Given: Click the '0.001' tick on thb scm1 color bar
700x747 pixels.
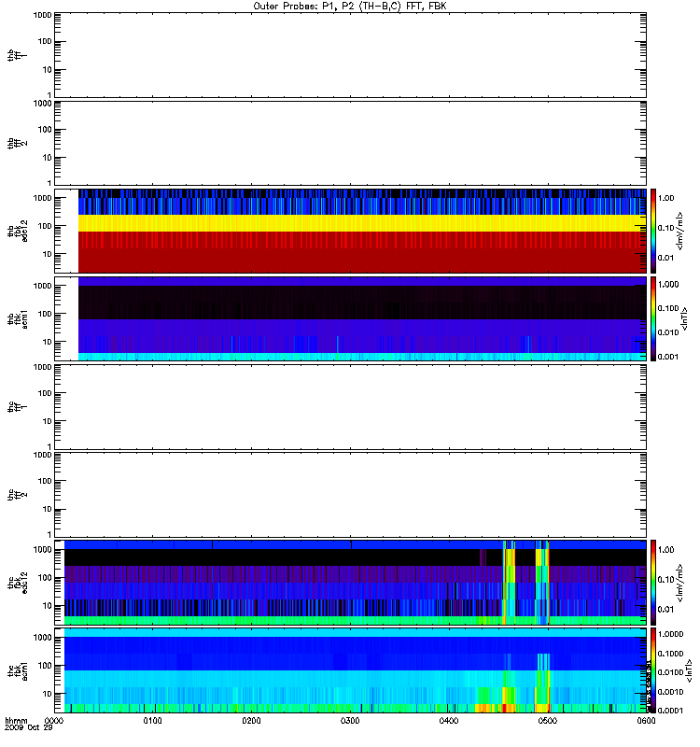Looking at the screenshot, I should pos(668,357).
